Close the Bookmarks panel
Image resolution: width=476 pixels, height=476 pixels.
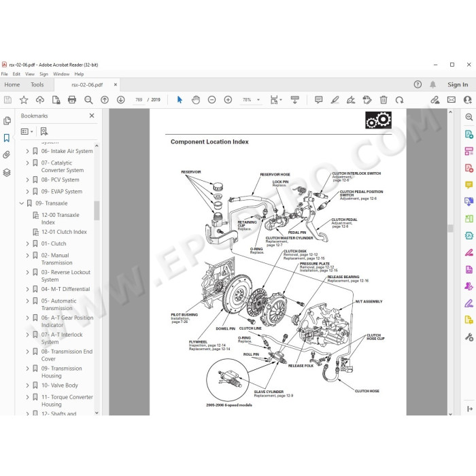pos(92,116)
